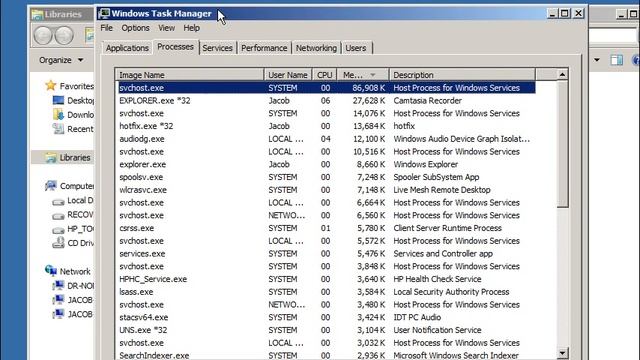Switch to the Performance tab
The image size is (640, 360).
264,48
